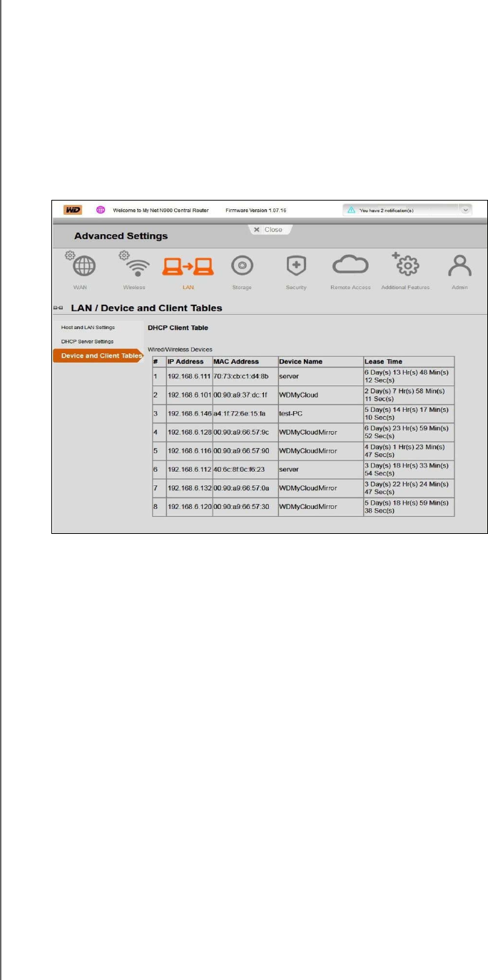The image size is (488, 980).
Task: Select IP address 192.168.6.112
Action: 189,470
